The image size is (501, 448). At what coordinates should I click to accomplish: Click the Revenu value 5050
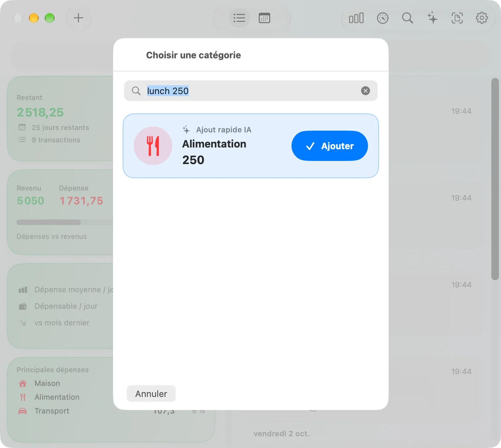click(x=30, y=201)
